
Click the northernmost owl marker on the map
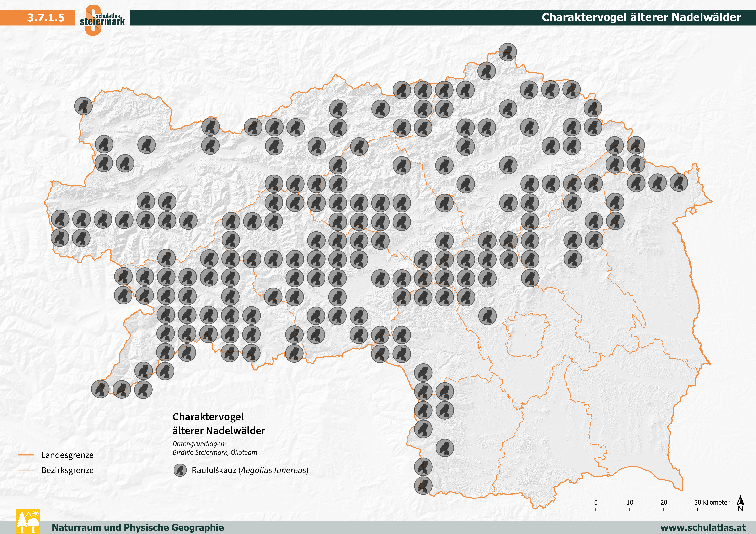coord(507,52)
